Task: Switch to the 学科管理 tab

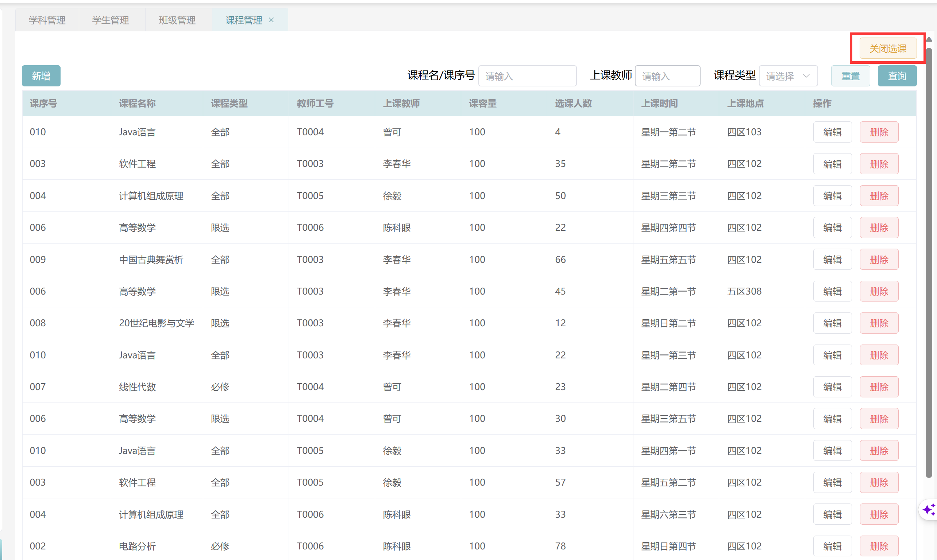Action: 47,20
